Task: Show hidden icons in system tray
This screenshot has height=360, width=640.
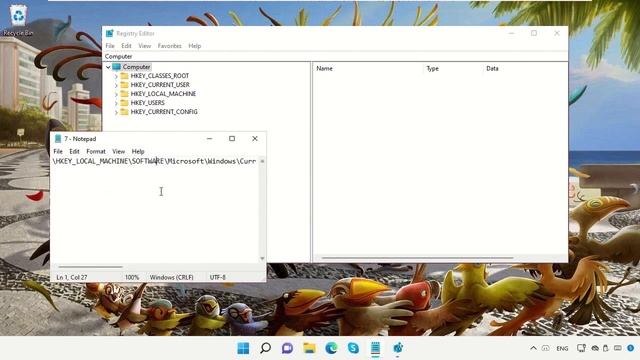Action: point(533,348)
